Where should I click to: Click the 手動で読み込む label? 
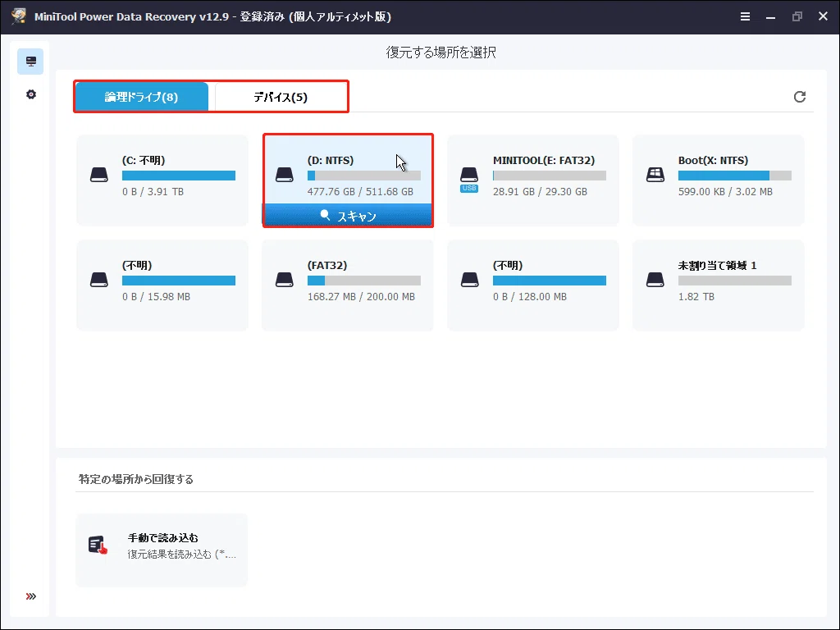pos(163,537)
